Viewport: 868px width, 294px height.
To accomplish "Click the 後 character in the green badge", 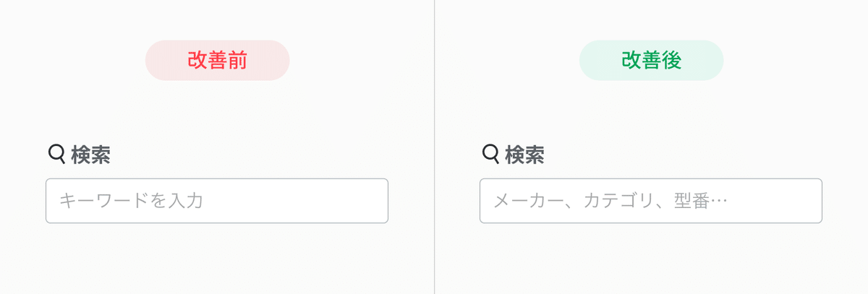I will (x=672, y=61).
